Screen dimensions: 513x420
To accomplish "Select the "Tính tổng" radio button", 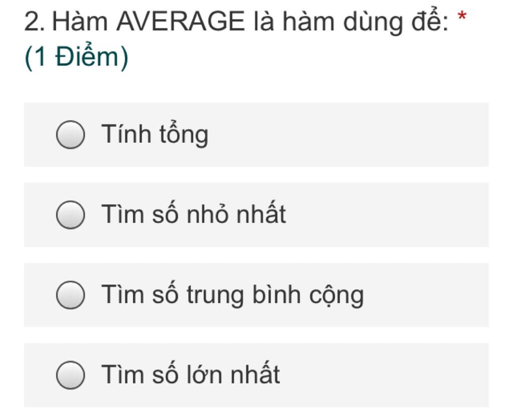I will [70, 135].
